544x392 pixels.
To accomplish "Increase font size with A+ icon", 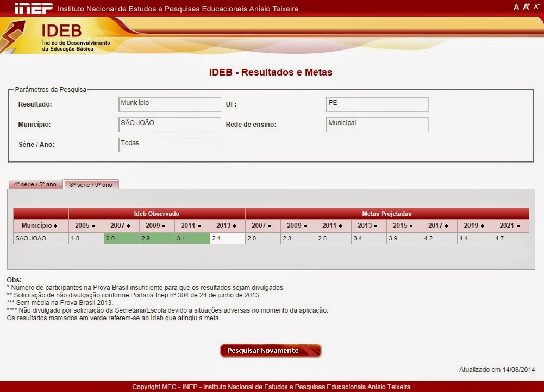I will [x=526, y=7].
